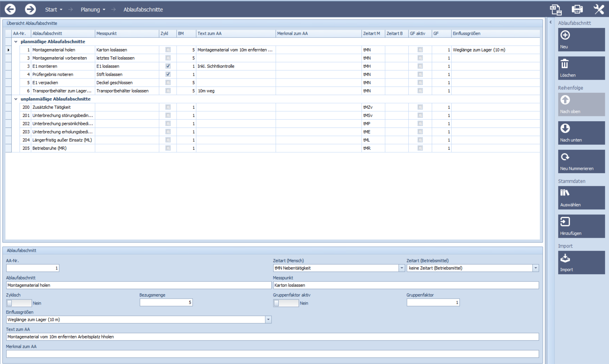Click cell 'Deckel geschlossen'
The height and width of the screenshot is (364, 609).
tap(127, 83)
